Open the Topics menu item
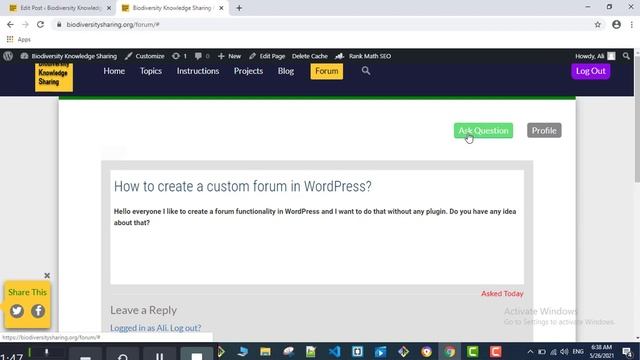 coord(151,71)
